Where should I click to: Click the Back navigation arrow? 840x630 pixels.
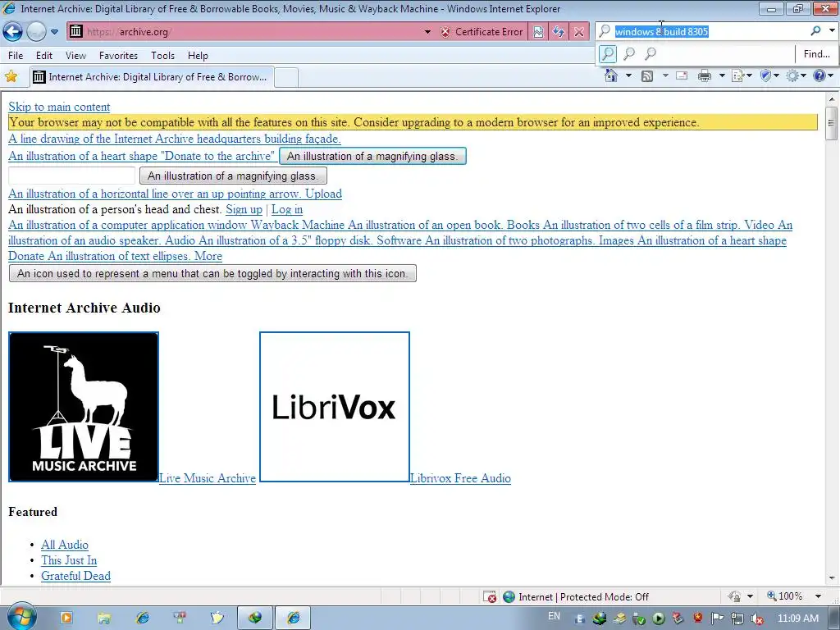point(13,32)
